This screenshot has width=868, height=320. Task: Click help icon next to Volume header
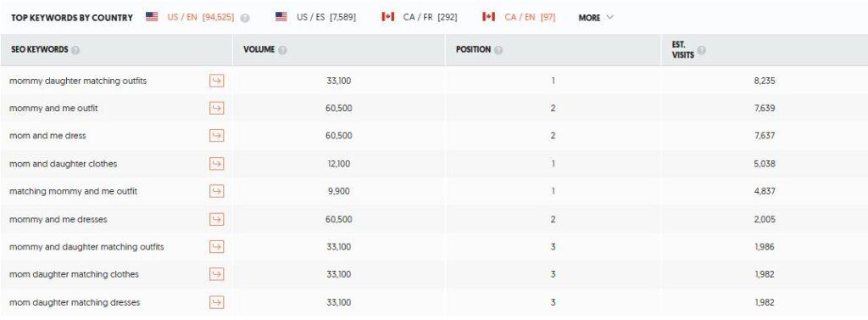coord(282,50)
